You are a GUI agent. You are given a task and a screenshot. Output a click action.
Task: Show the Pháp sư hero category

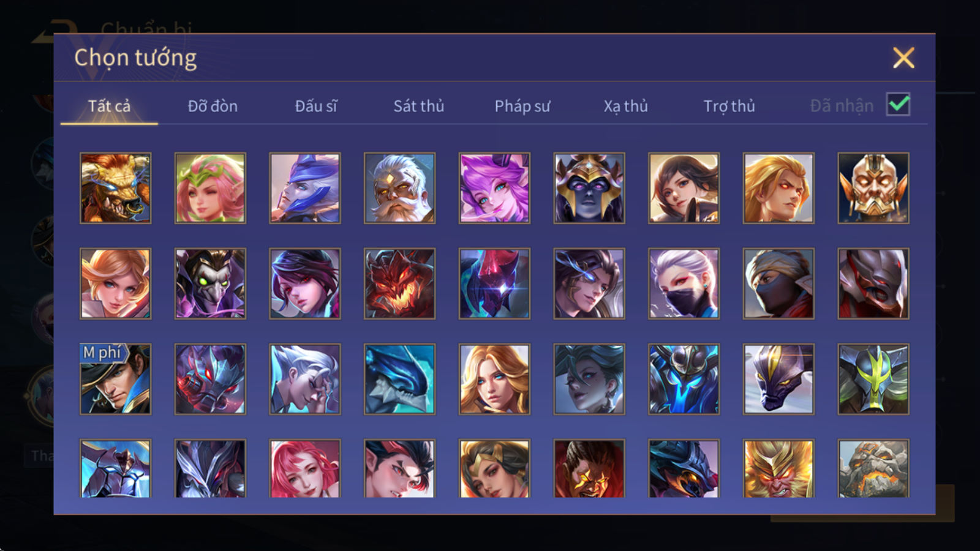(522, 106)
